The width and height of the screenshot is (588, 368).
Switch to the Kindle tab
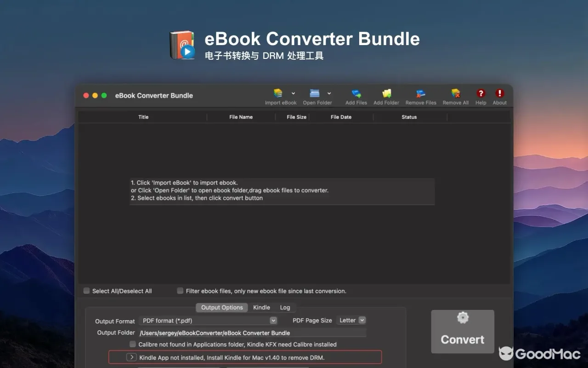tap(261, 308)
